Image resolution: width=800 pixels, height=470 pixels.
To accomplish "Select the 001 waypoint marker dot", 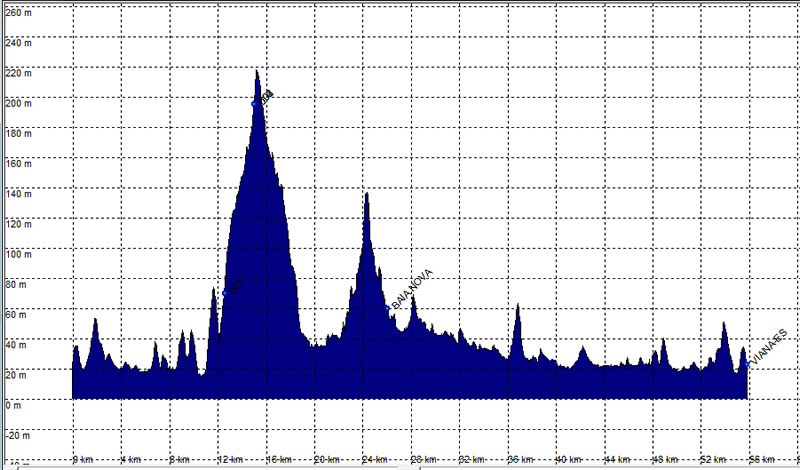I will click(225, 293).
